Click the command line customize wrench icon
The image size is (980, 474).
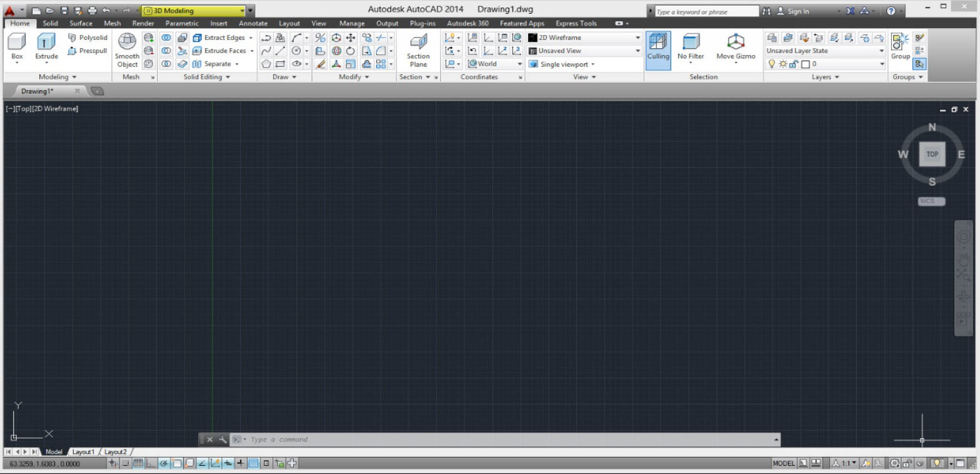222,440
